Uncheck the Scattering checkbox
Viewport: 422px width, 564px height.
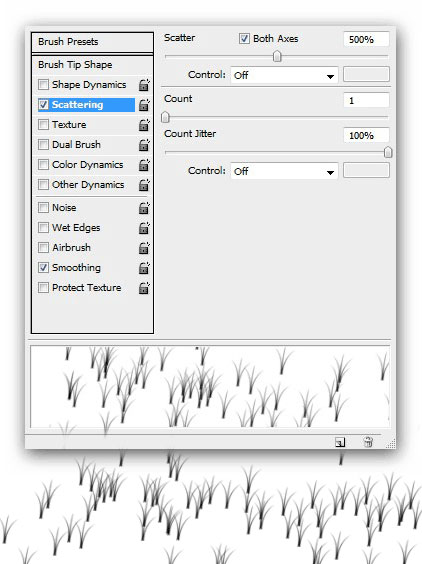click(x=43, y=105)
